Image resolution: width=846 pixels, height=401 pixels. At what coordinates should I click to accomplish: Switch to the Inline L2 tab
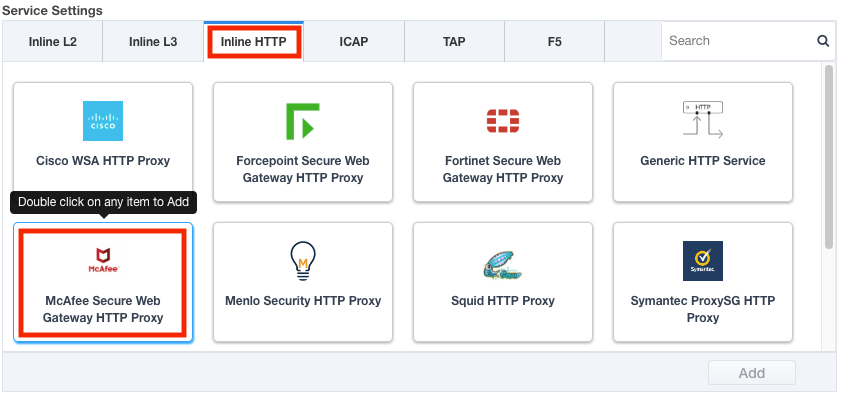(52, 42)
